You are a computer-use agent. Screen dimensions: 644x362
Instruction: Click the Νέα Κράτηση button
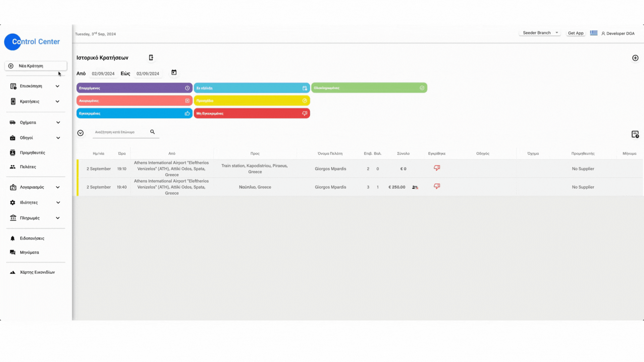36,66
